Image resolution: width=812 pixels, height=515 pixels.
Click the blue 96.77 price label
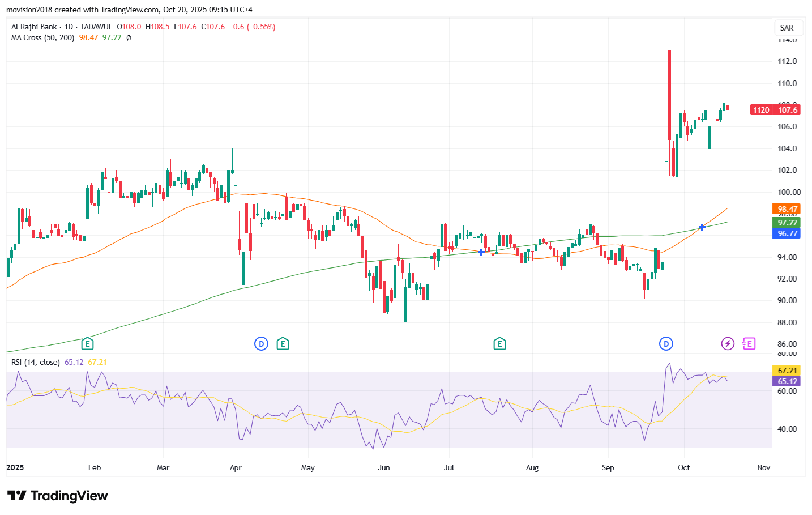click(787, 233)
